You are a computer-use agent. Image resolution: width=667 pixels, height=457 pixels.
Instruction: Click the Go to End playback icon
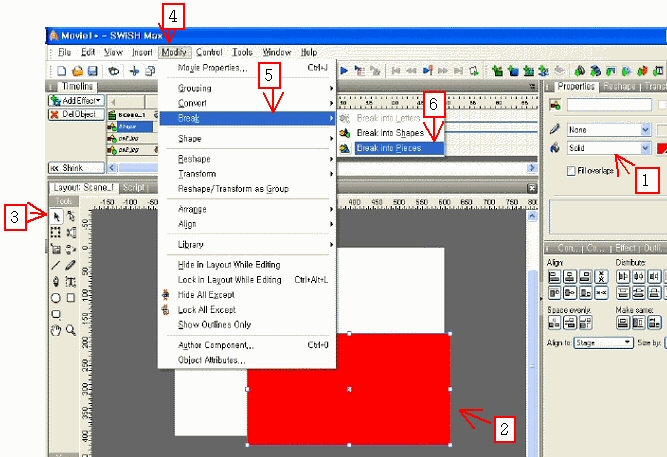click(x=459, y=71)
